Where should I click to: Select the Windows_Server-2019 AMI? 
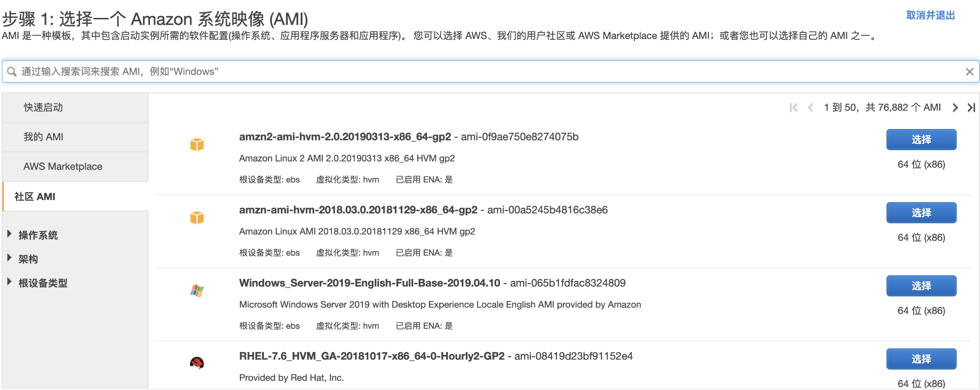[921, 286]
